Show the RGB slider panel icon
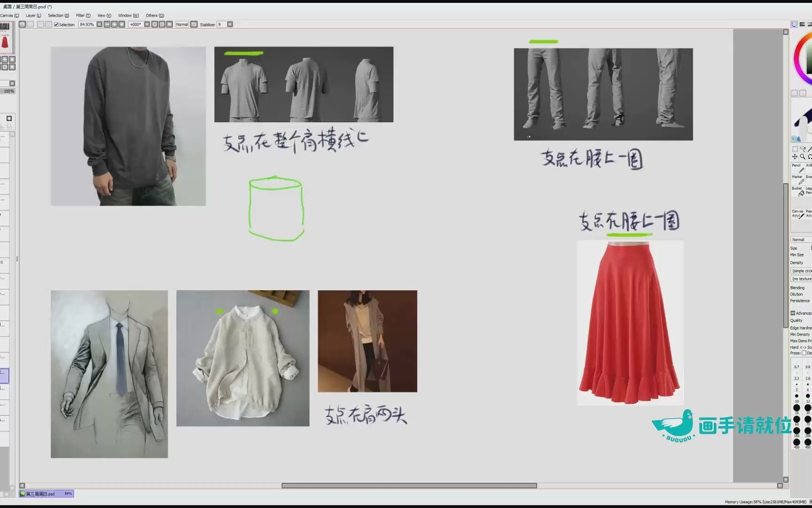 tap(802, 24)
